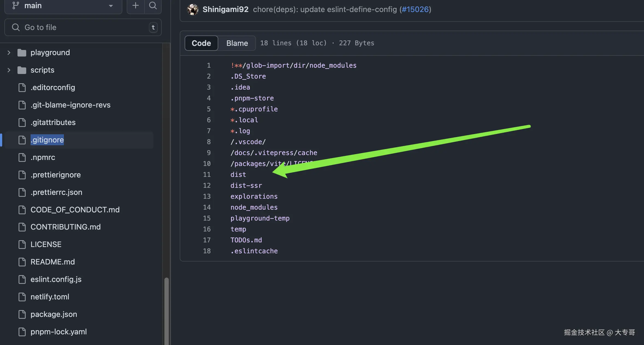This screenshot has width=644, height=345.
Task: Expand the playground folder chevron
Action: (9, 52)
